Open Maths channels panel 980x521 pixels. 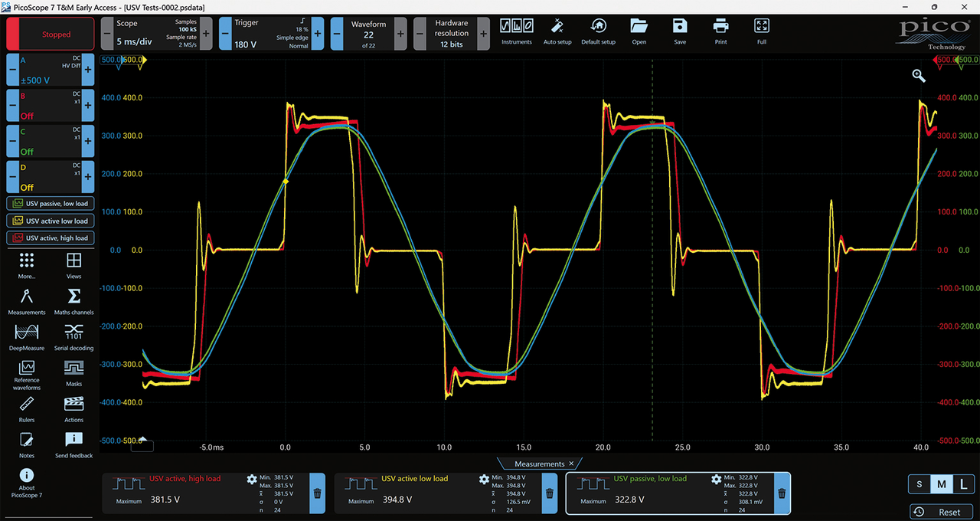tap(73, 301)
